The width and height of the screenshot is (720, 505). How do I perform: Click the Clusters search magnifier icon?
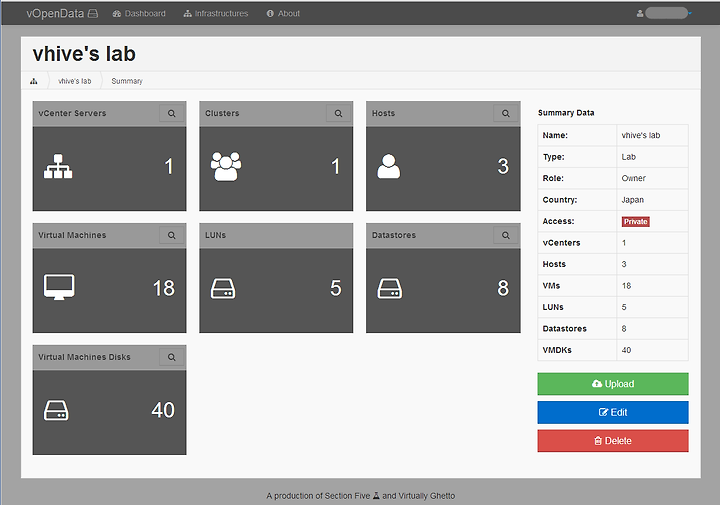(x=338, y=113)
